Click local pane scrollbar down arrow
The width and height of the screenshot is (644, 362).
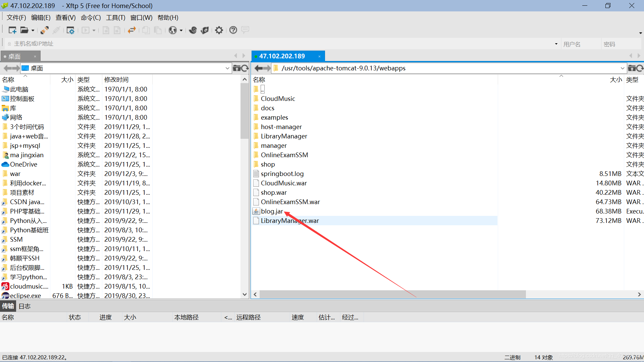pyautogui.click(x=245, y=294)
